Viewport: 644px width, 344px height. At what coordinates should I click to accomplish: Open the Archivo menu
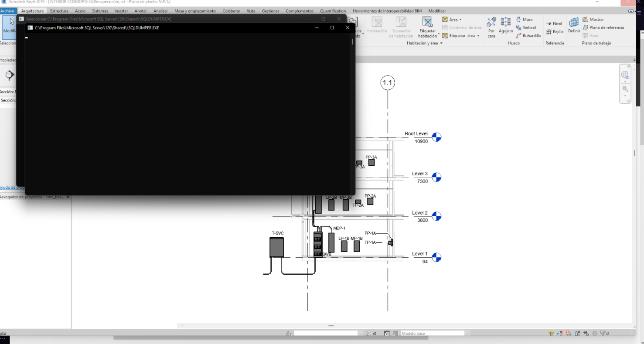tap(7, 11)
